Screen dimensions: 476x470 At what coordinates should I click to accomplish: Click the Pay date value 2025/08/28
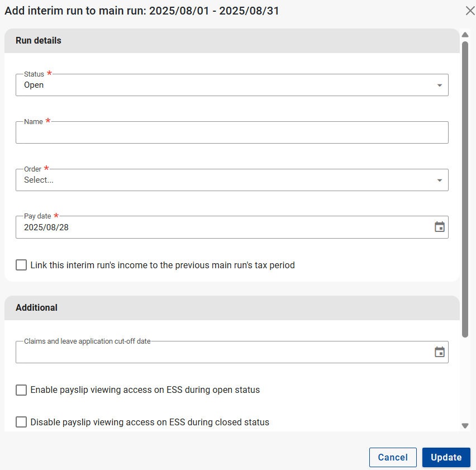46,227
